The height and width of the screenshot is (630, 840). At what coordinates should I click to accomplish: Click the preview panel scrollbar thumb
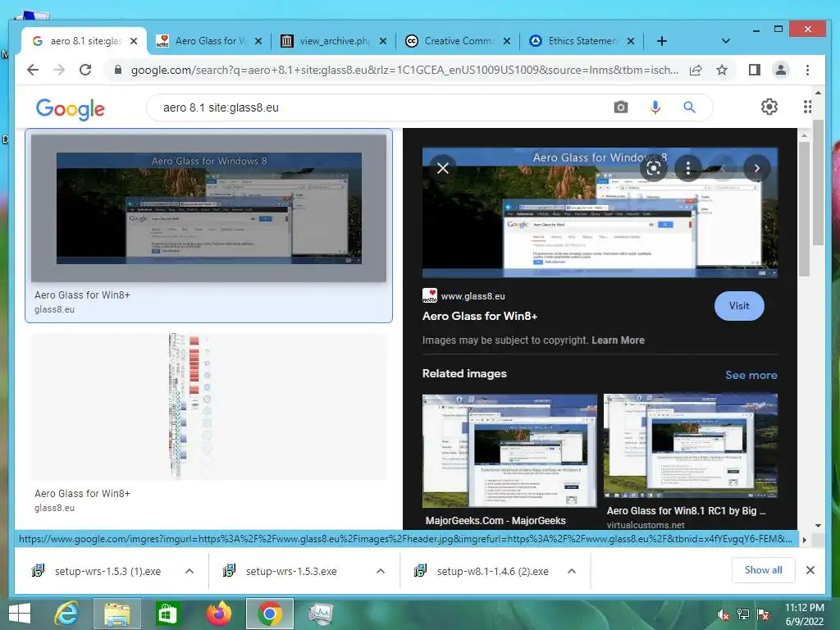804,209
